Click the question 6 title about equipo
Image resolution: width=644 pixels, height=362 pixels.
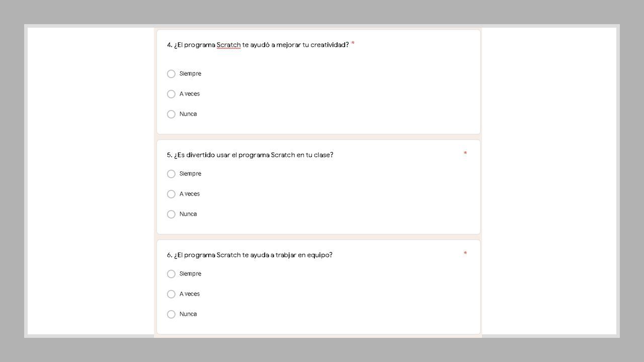point(250,255)
